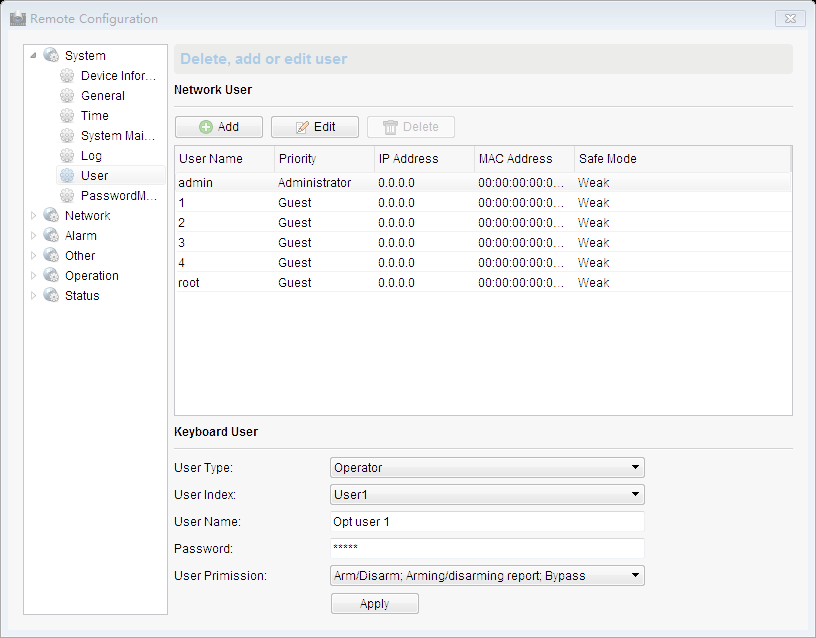This screenshot has width=816, height=638.
Task: Click the Other globe icon
Action: point(51,255)
